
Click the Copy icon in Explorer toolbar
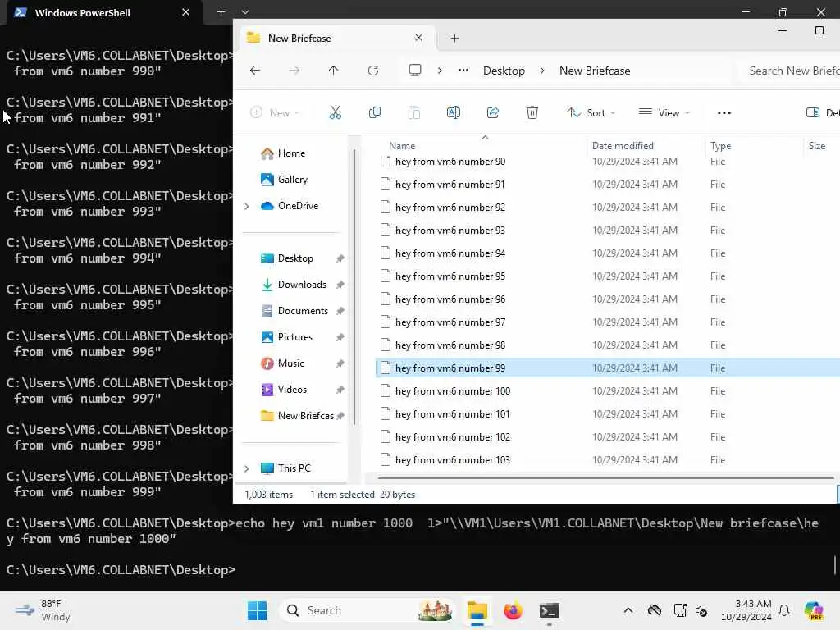[374, 112]
